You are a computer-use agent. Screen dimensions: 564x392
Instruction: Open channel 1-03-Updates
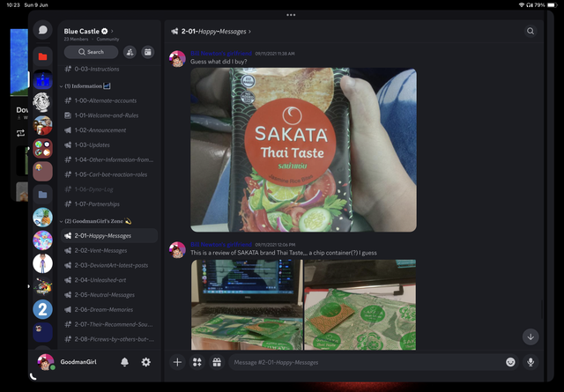pos(109,145)
